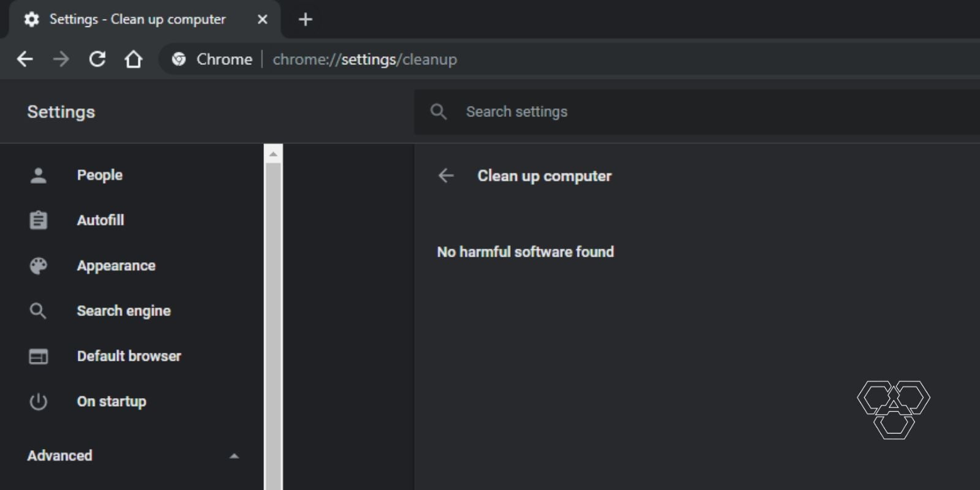Screen dimensions: 980x490
Task: Click the Autofill clipboard icon
Action: click(x=39, y=221)
